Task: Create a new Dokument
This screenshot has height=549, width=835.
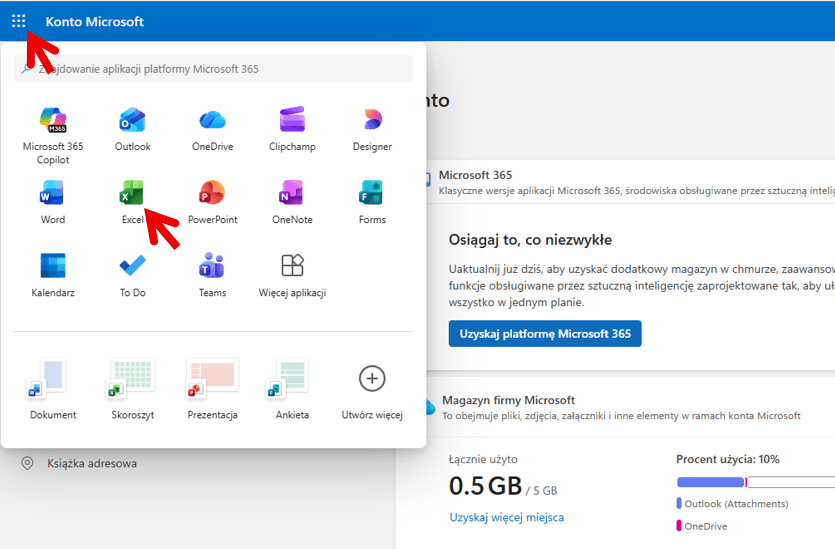Action: tap(53, 389)
